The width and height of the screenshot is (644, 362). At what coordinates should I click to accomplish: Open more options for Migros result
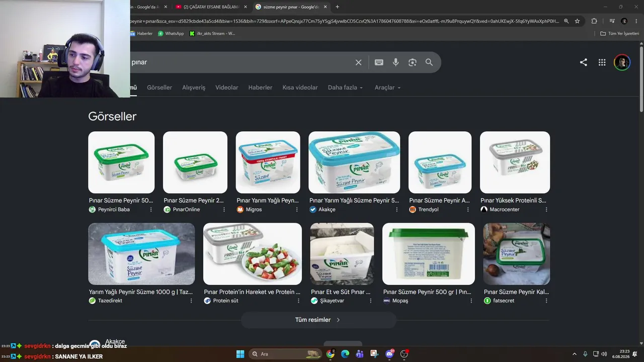(x=296, y=210)
